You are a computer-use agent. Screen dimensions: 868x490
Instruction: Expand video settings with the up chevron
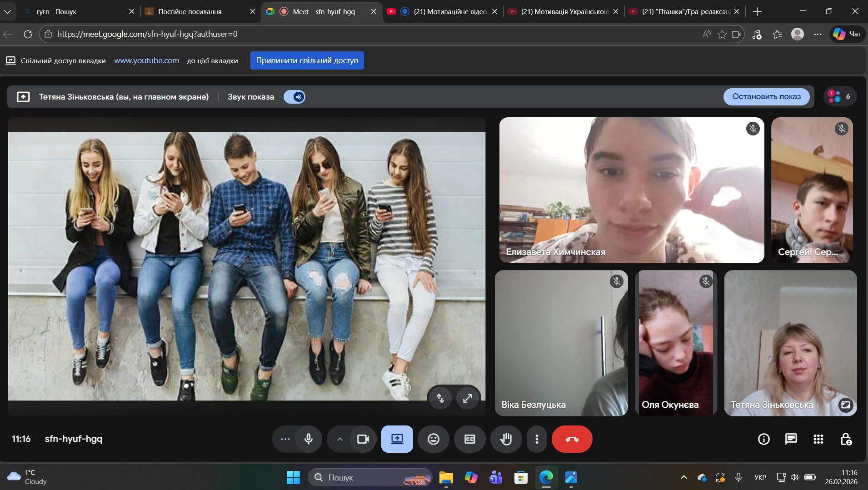coord(339,439)
